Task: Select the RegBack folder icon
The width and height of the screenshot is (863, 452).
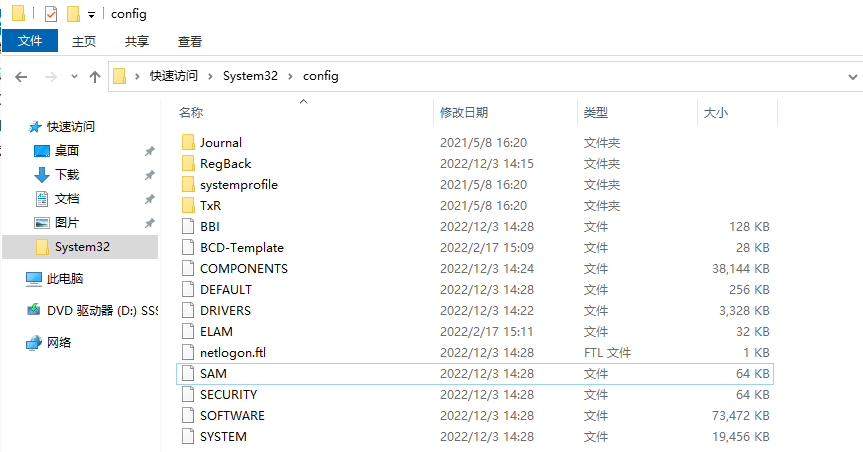Action: (187, 164)
